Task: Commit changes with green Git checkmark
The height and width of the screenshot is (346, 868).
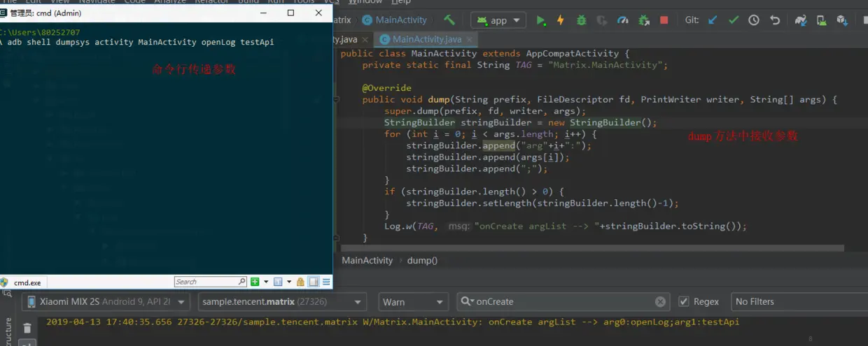Action: [x=733, y=20]
